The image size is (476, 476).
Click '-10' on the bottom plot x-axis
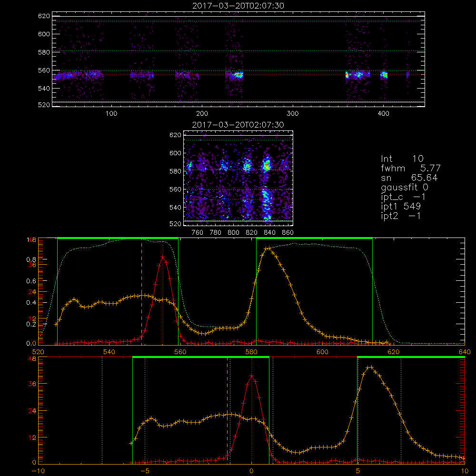click(x=38, y=471)
